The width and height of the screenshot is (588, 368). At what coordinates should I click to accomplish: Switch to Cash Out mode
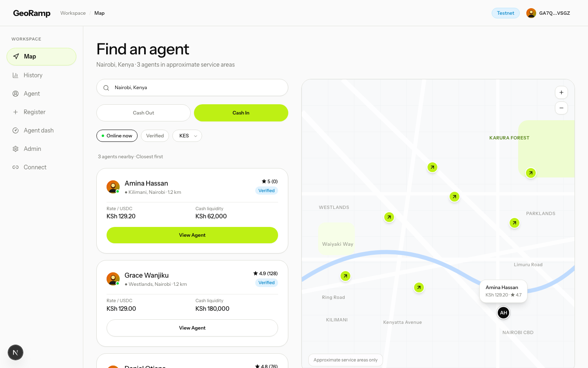[x=143, y=113]
